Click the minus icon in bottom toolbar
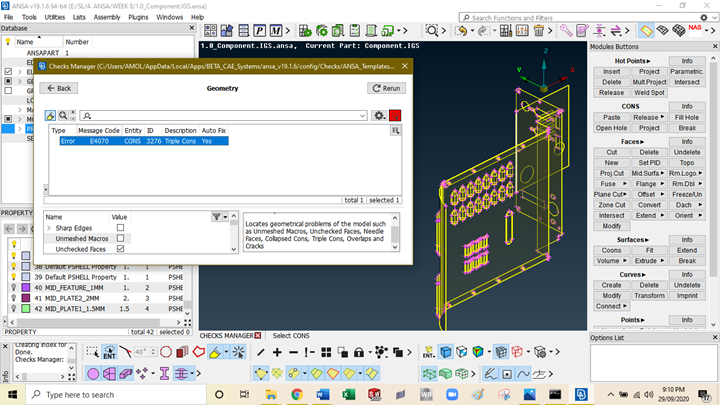 click(293, 352)
